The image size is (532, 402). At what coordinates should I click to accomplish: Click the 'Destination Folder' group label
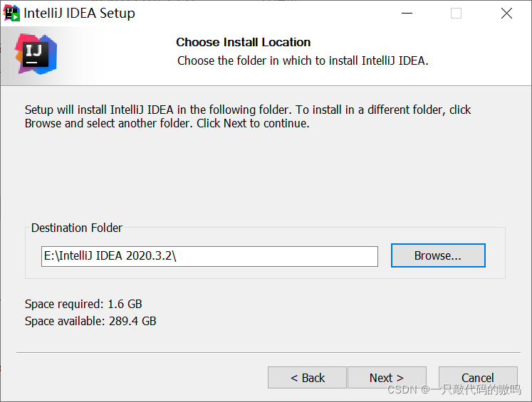coord(77,228)
